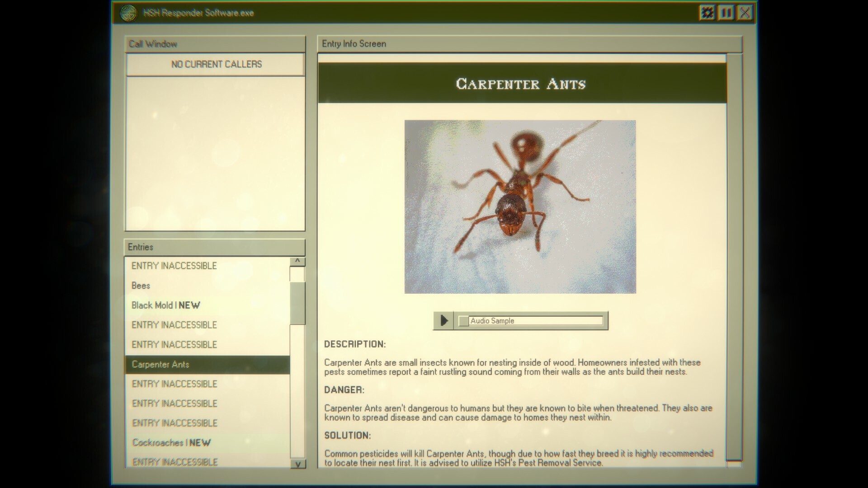This screenshot has height=488, width=868.
Task: Click the Carpenter Ants title banner
Action: point(520,84)
